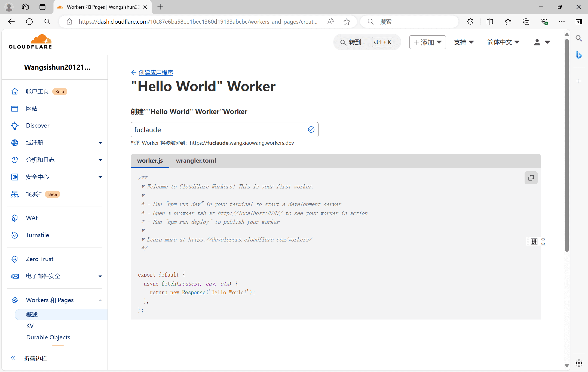Open browser Extensions icon

tap(470, 22)
